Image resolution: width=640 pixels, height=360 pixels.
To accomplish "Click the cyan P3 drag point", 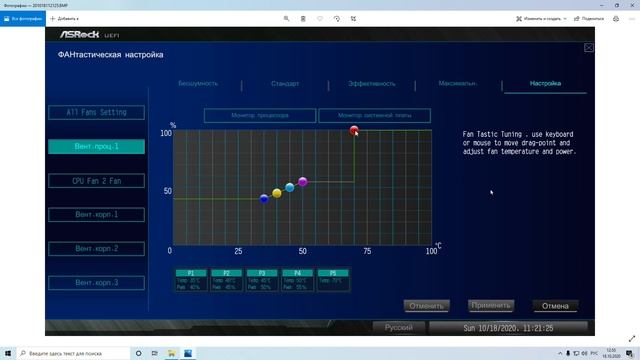I will click(x=290, y=187).
